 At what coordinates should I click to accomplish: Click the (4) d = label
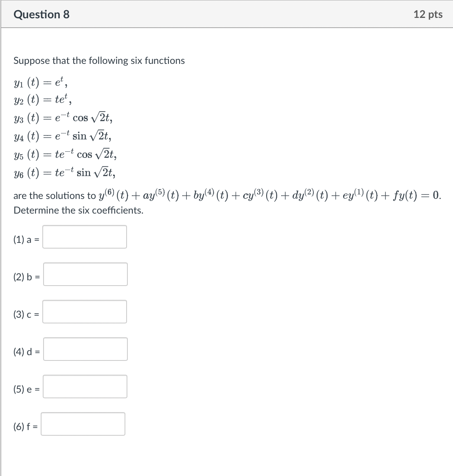pyautogui.click(x=26, y=352)
